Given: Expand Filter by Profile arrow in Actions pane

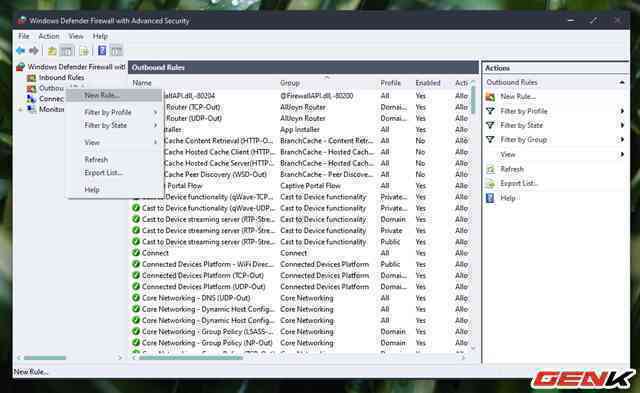Looking at the screenshot, I should pyautogui.click(x=622, y=111).
